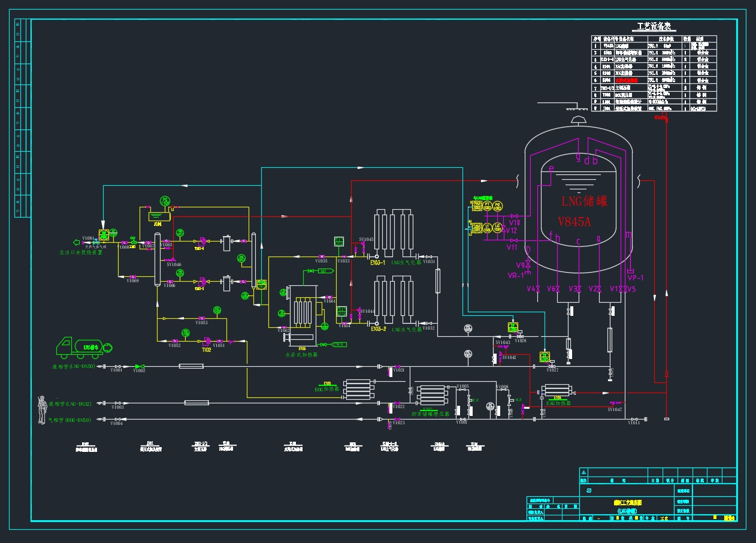756x543 pixels.
Task: Click the equipment table title at top right
Action: coord(653,28)
